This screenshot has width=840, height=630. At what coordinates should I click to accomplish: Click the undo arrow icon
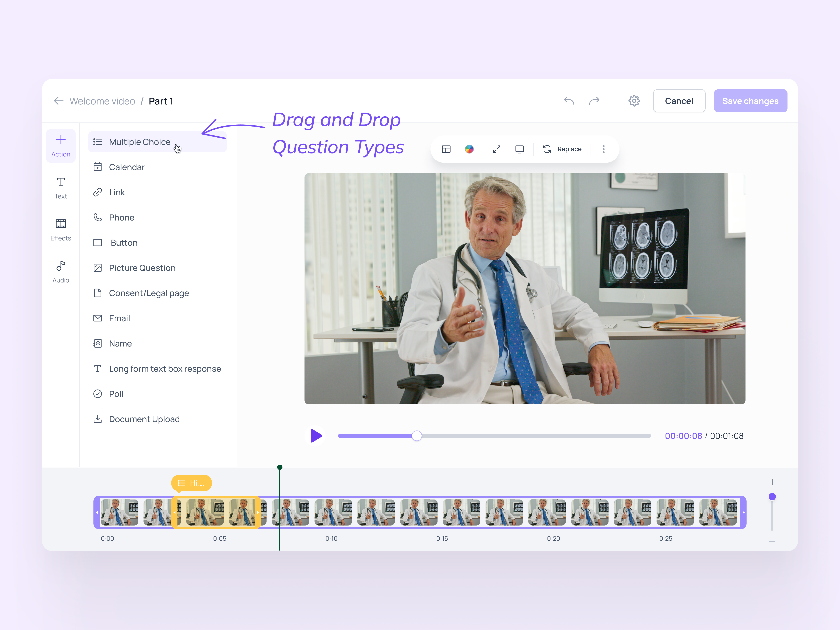pos(569,101)
